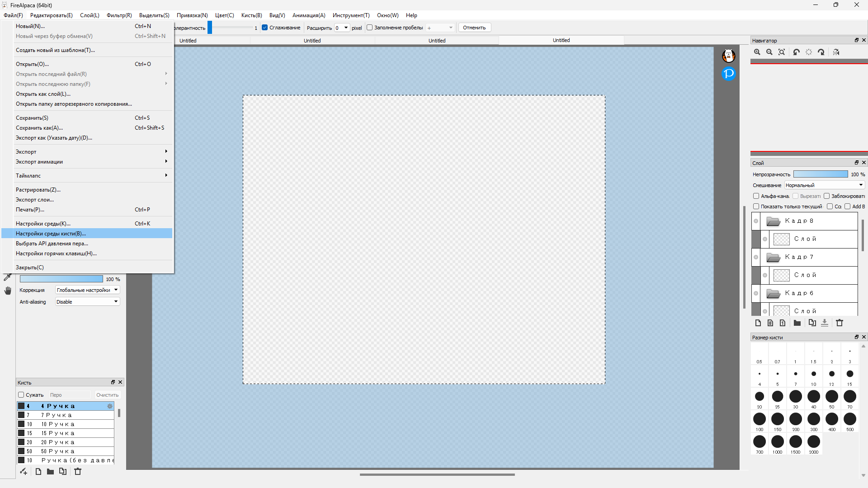Create a new layer folder
This screenshot has height=488, width=868.
pos(797,323)
